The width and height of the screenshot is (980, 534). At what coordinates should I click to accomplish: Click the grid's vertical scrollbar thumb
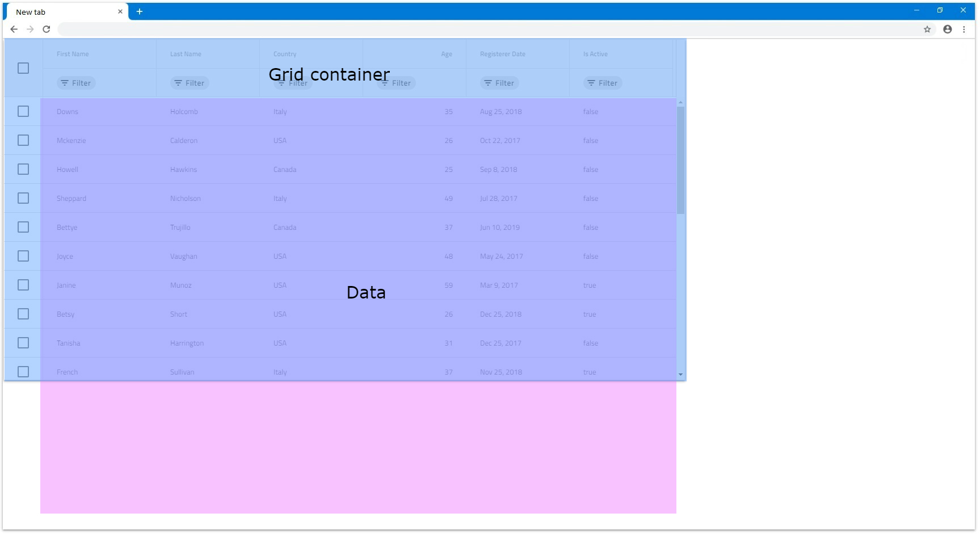point(680,160)
